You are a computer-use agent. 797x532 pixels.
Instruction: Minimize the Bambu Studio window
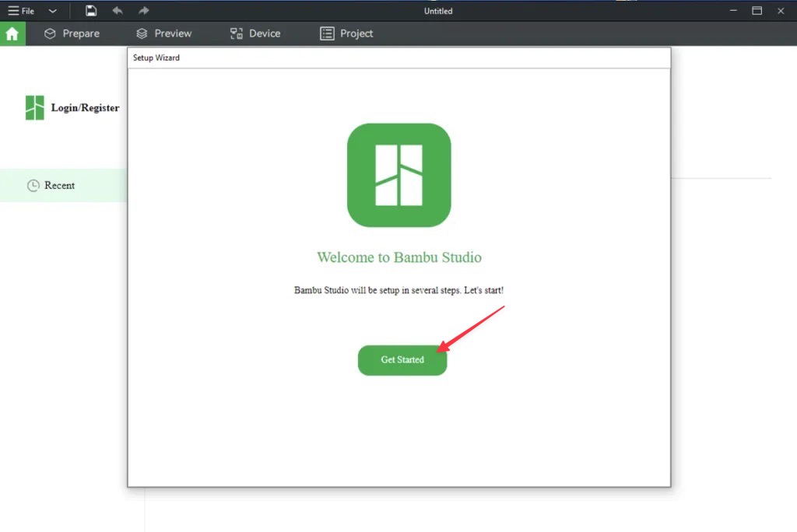click(732, 11)
